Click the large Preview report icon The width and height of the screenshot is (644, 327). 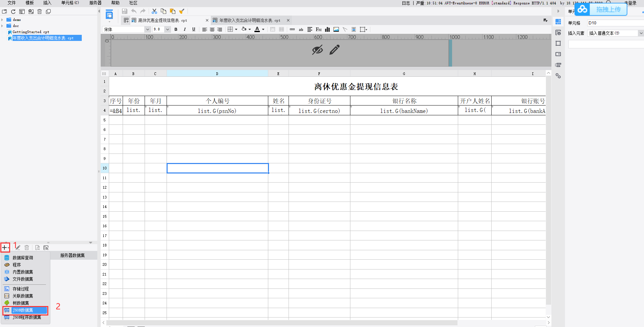(x=109, y=15)
